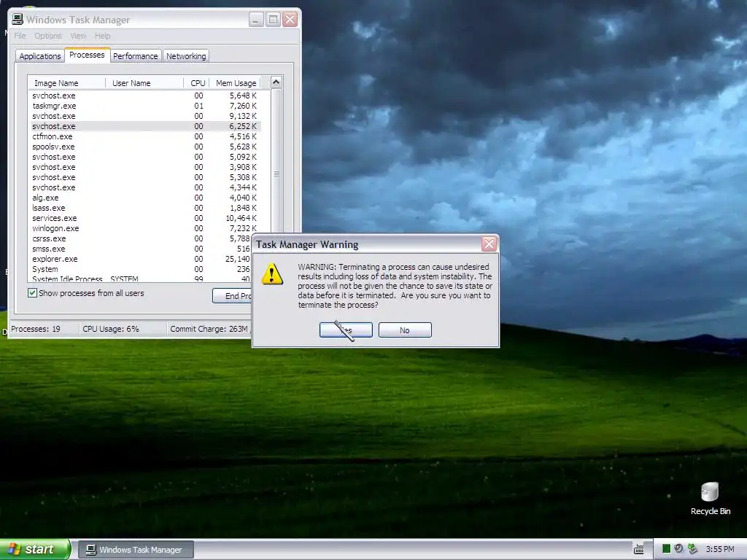Sort by the CPU column header
This screenshot has width=747, height=560.
[197, 83]
